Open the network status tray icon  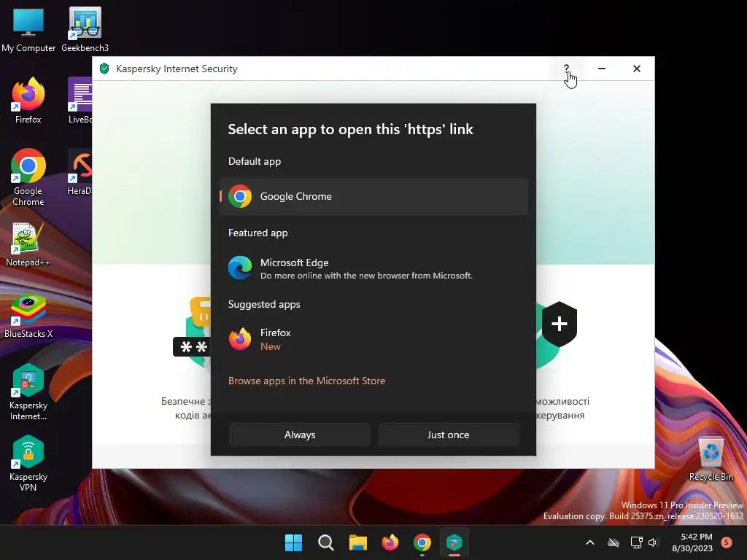pyautogui.click(x=636, y=542)
